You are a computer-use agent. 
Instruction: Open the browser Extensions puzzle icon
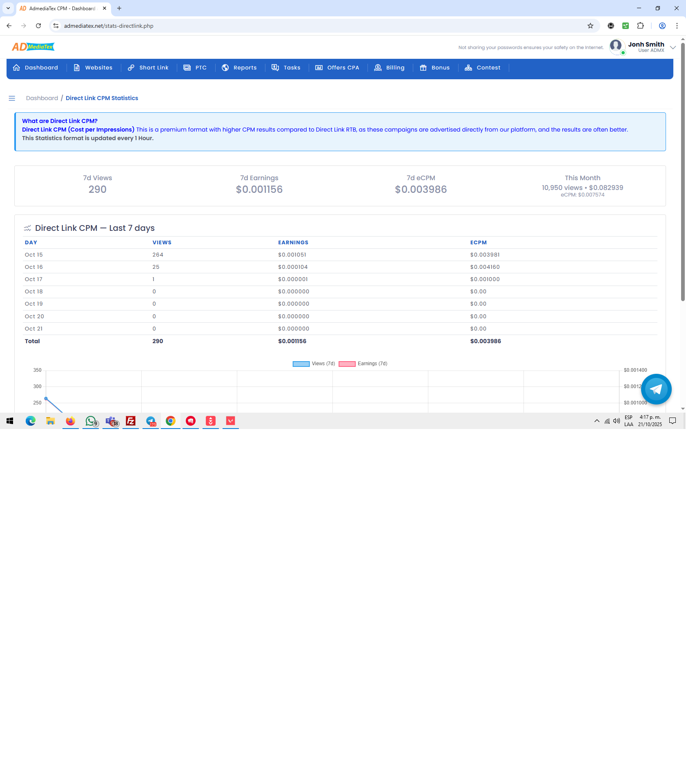pos(640,26)
